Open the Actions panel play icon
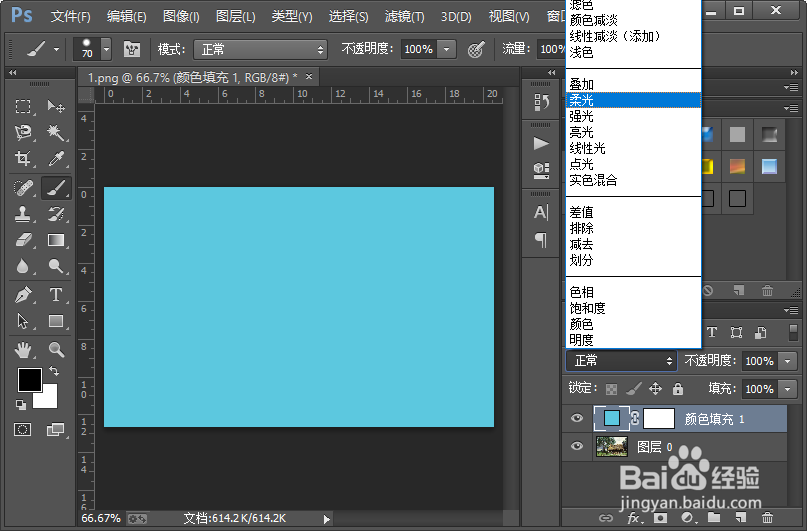 [x=541, y=143]
